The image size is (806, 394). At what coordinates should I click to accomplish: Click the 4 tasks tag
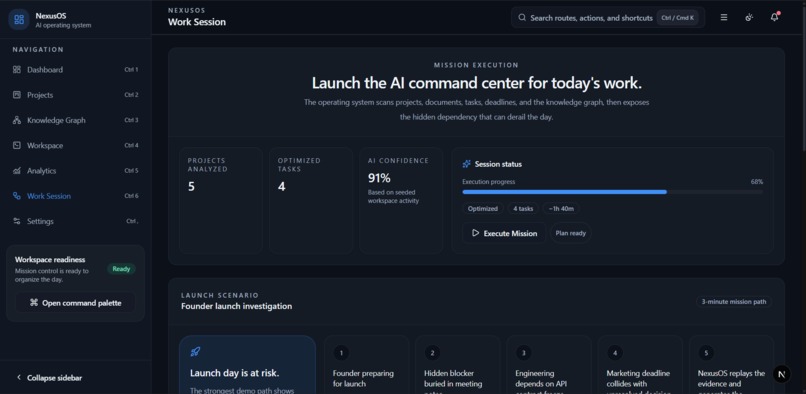523,208
